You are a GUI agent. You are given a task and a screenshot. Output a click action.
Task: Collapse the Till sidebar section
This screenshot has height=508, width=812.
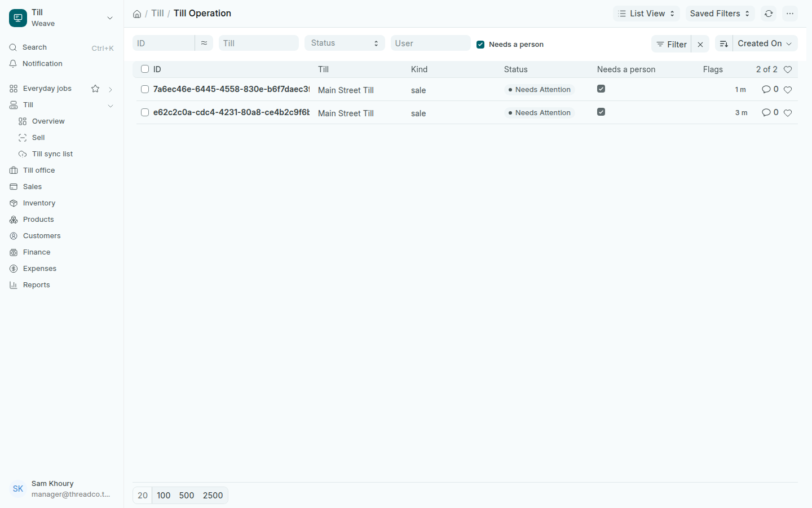111,106
